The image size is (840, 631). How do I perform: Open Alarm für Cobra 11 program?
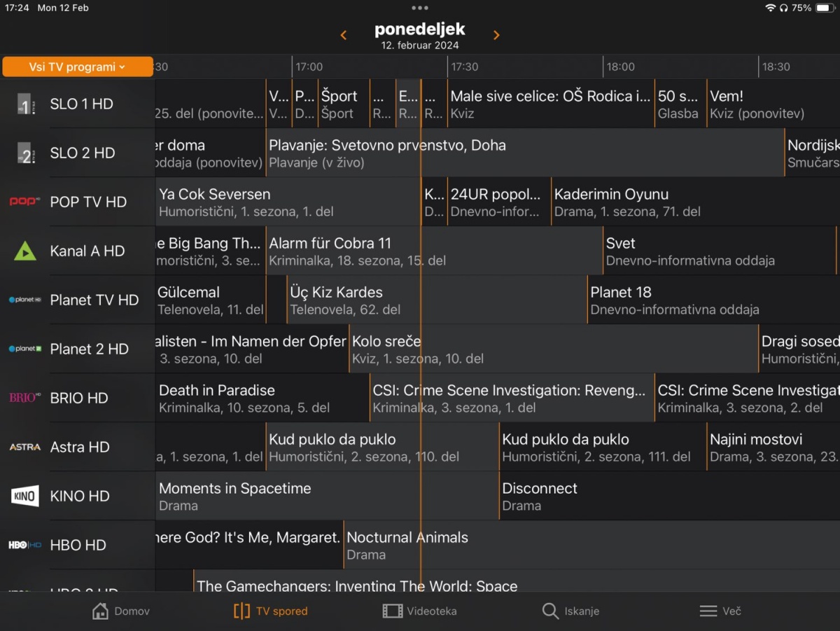(434, 251)
